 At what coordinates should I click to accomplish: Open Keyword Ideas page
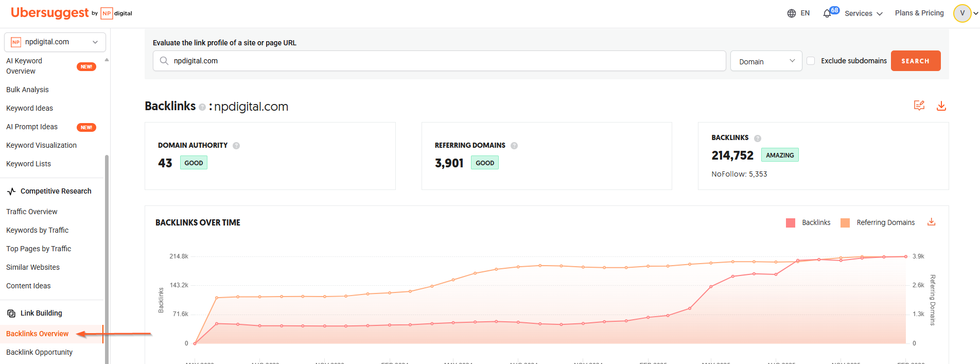point(29,108)
